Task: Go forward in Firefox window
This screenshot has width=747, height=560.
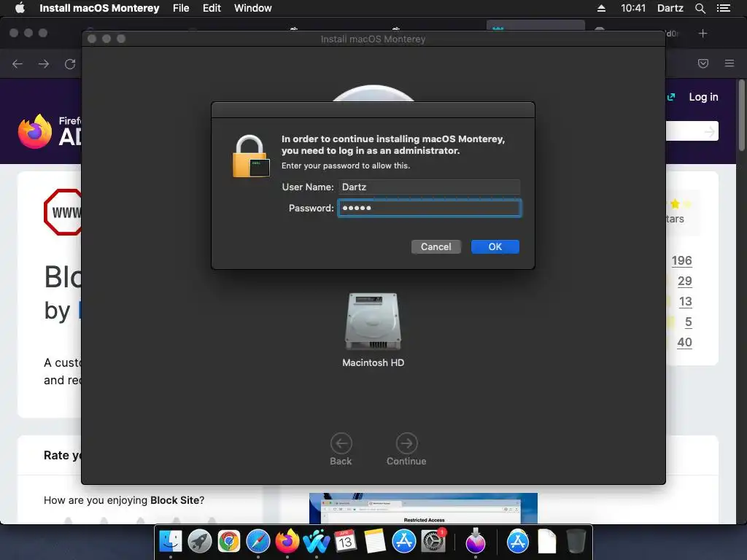Action: pos(44,64)
